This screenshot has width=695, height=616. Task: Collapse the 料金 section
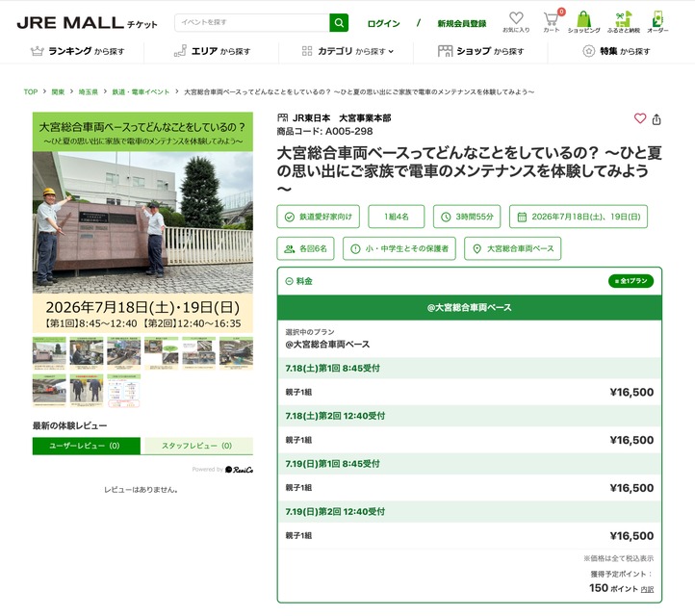(299, 281)
